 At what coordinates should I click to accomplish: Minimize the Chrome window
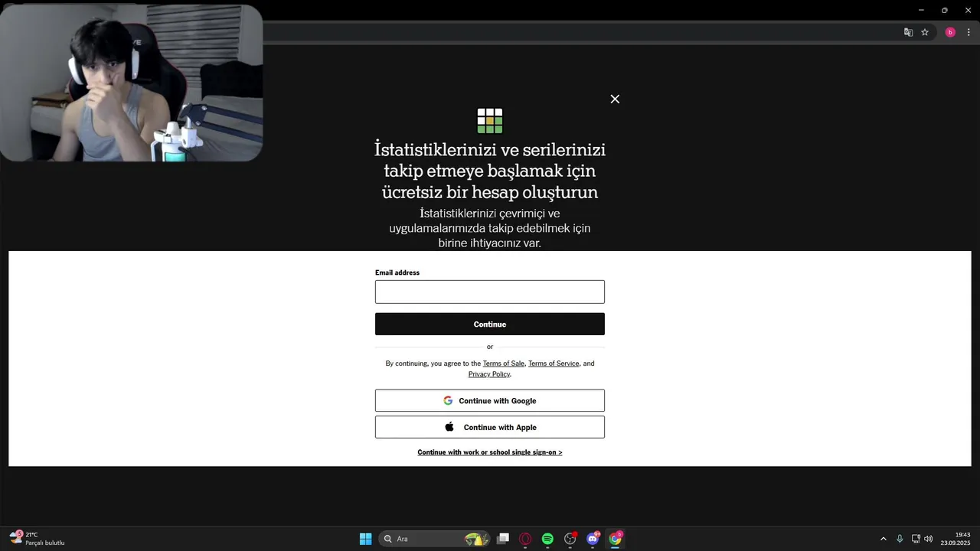921,10
